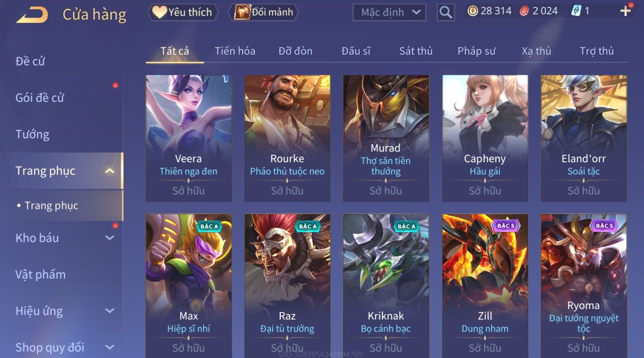This screenshot has width=644, height=358.
Task: Expand the Kho báu sidebar menu
Action: pos(110,238)
